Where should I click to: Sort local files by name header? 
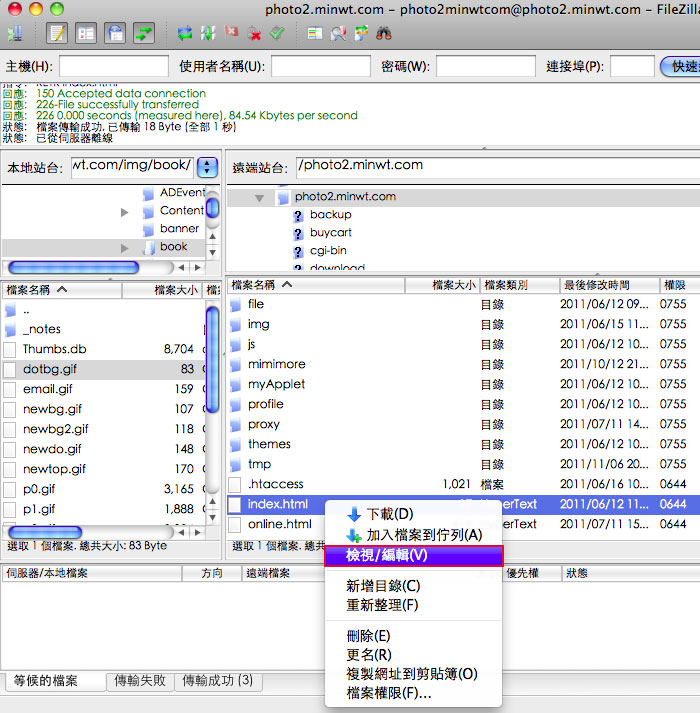[x=62, y=290]
